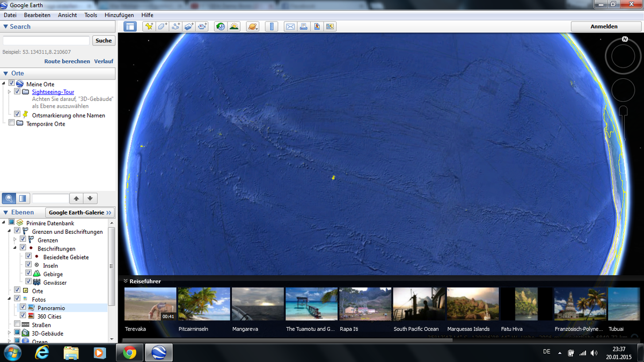
Task: Add an image overlay from the toolbar
Action: (189, 26)
